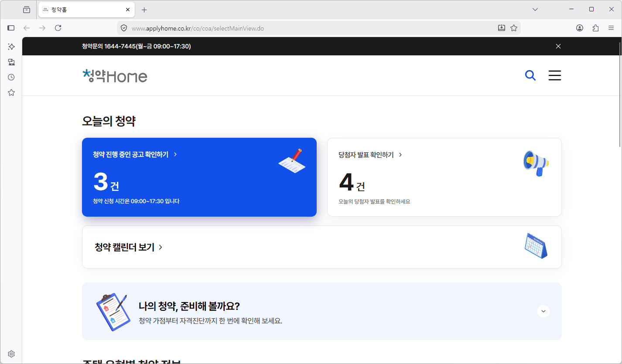Close the 청약문의 black banner
The height and width of the screenshot is (364, 622).
click(558, 46)
